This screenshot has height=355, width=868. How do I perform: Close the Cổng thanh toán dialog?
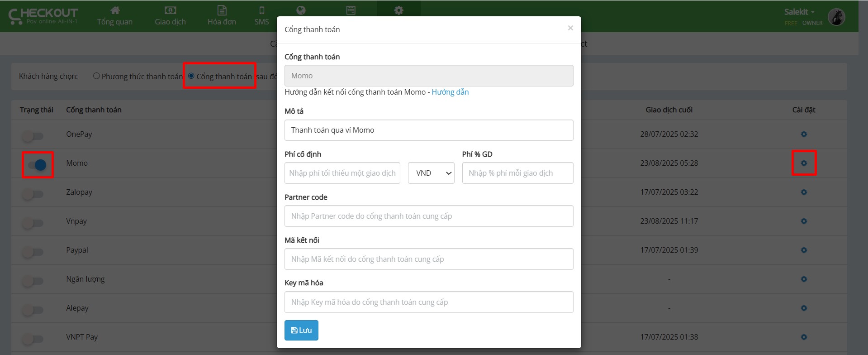(x=570, y=28)
